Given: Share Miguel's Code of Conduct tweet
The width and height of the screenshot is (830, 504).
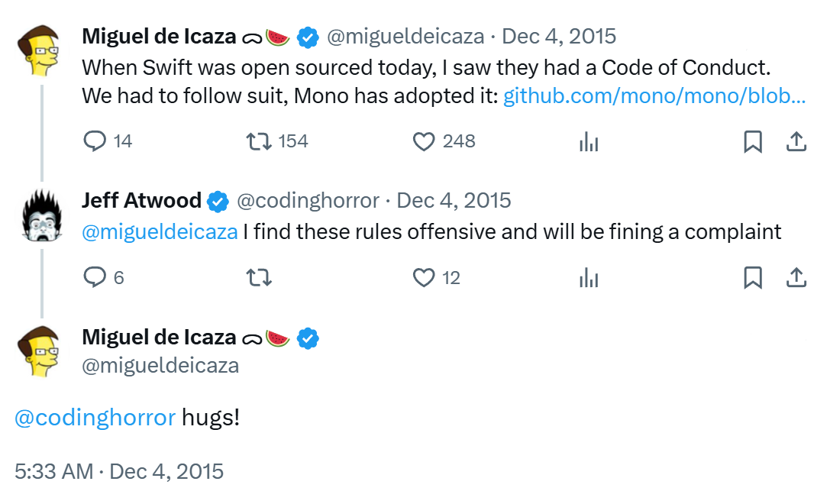Looking at the screenshot, I should [x=796, y=141].
